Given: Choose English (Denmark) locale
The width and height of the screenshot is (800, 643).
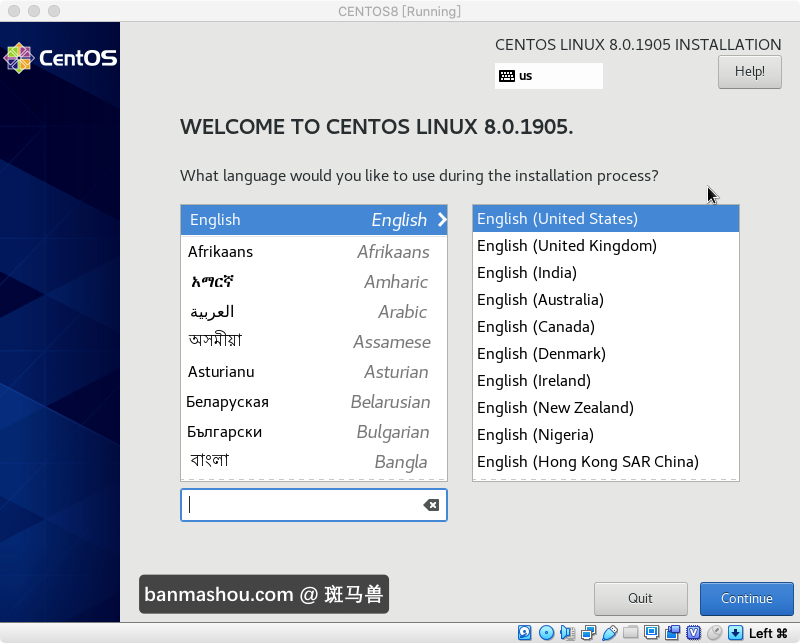Looking at the screenshot, I should (x=606, y=354).
